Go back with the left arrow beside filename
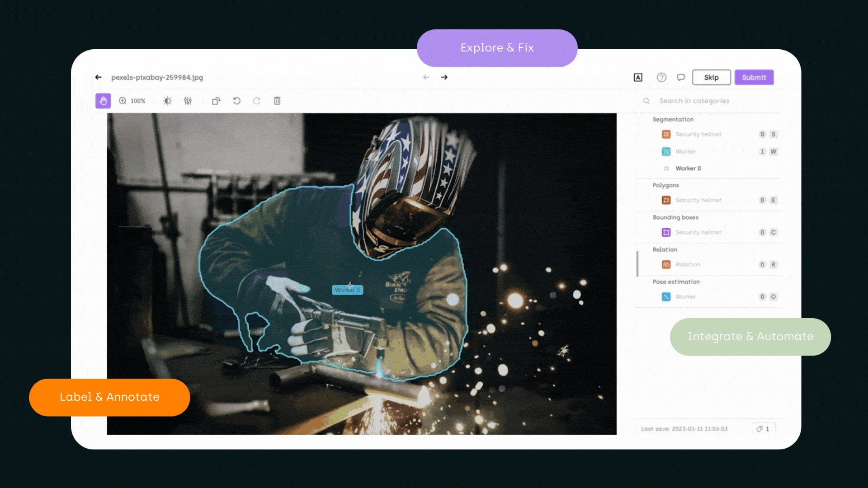868x488 pixels. click(x=98, y=77)
